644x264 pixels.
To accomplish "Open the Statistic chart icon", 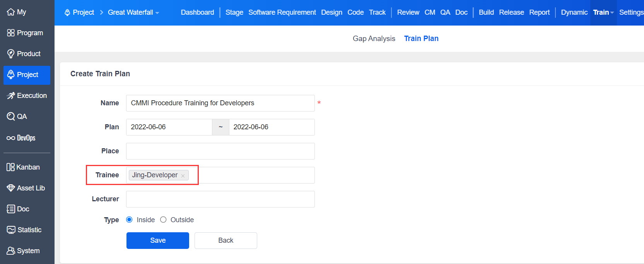I will click(x=11, y=230).
